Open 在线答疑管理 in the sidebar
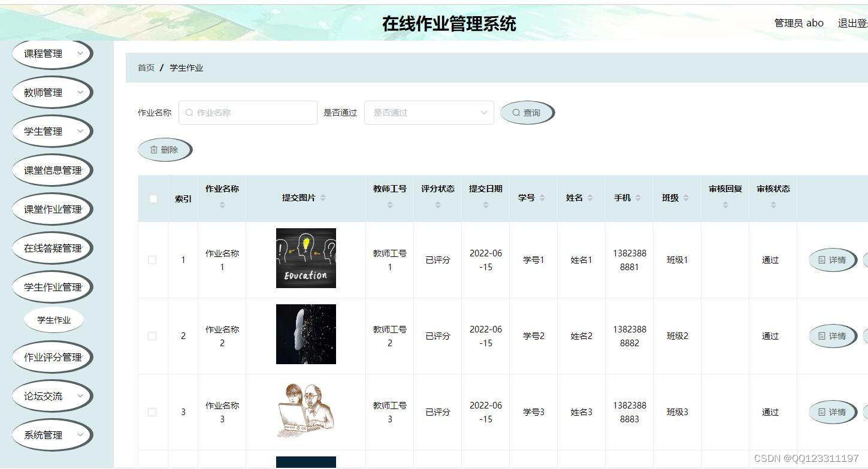The image size is (868, 469). (x=52, y=249)
